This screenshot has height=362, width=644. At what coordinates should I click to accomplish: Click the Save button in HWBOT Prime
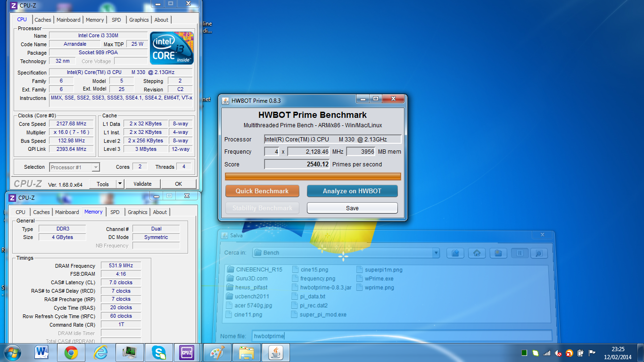click(352, 208)
